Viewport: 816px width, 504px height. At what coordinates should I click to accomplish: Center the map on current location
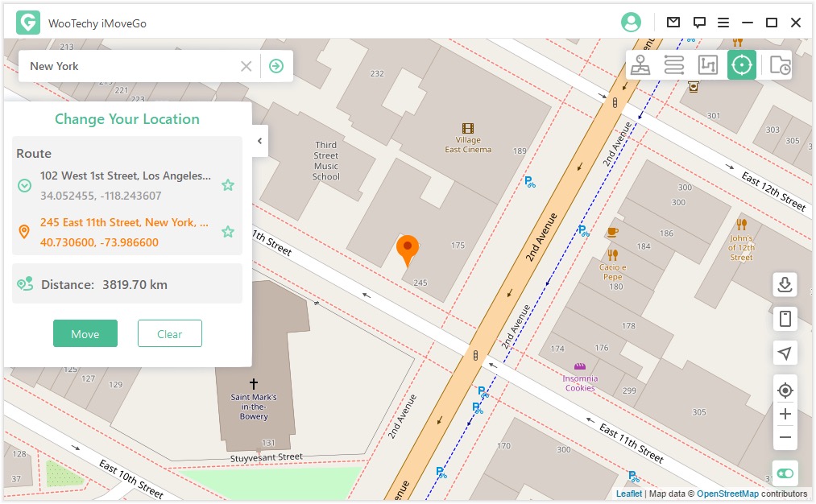785,390
